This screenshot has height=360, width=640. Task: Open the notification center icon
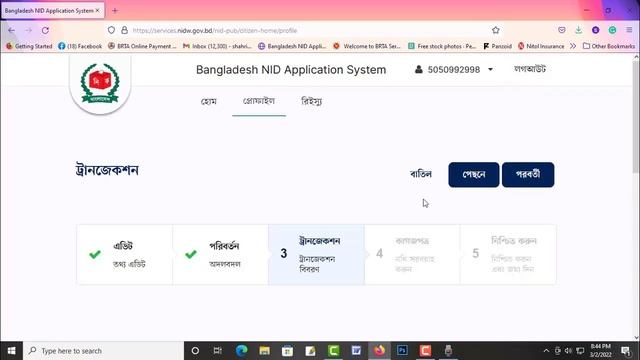[x=625, y=351]
